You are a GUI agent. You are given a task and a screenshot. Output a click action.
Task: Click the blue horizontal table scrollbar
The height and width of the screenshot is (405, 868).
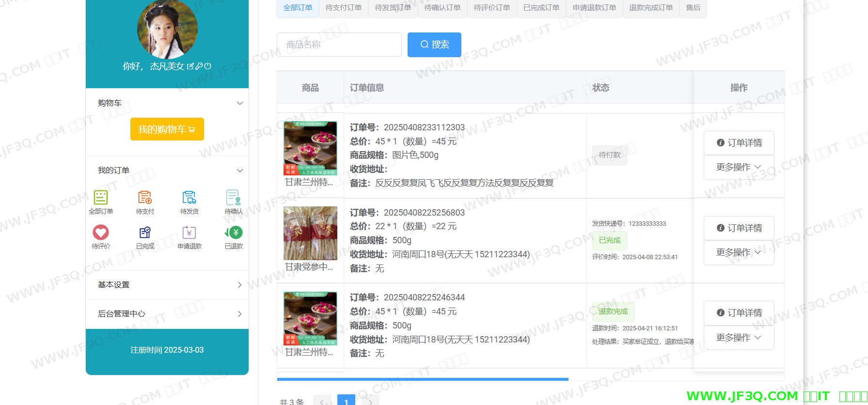422,379
